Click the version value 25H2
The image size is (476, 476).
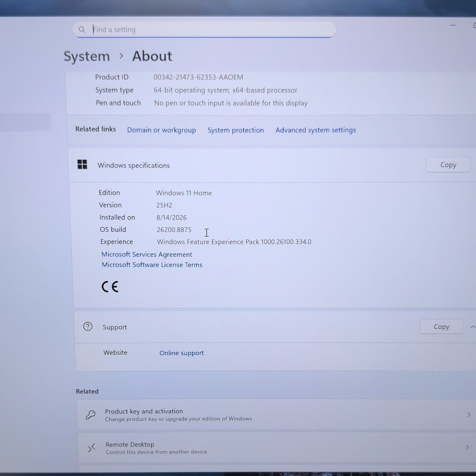tap(164, 205)
